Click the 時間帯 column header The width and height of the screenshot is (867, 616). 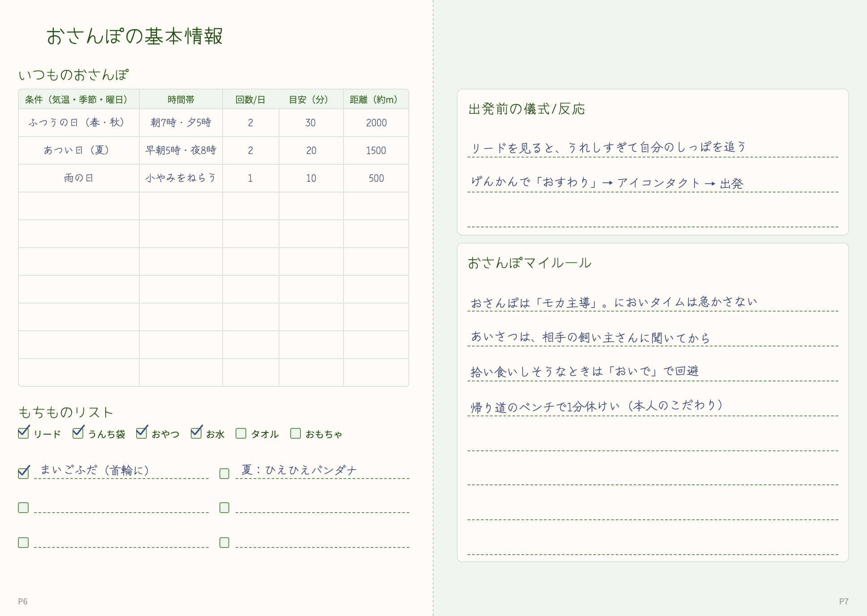tap(181, 99)
